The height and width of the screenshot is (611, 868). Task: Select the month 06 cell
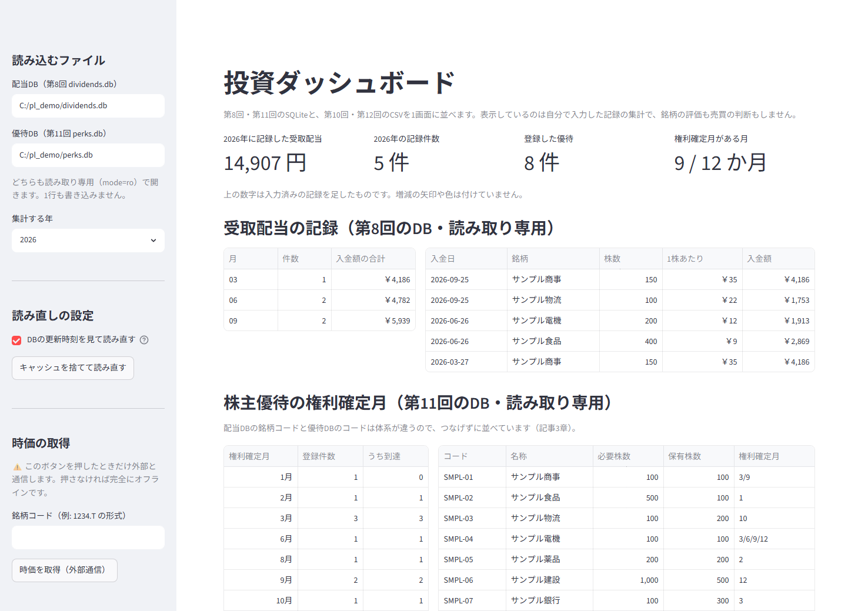pyautogui.click(x=251, y=301)
